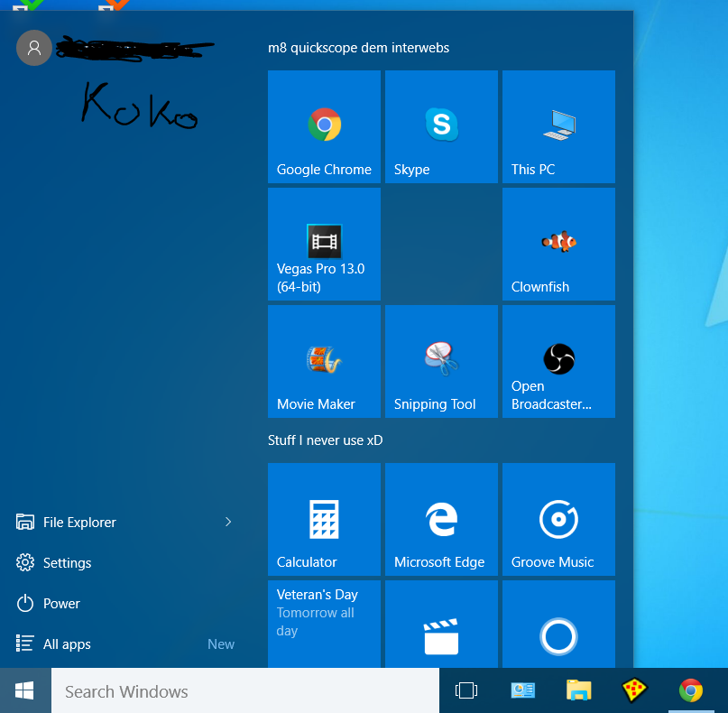This screenshot has width=728, height=713.
Task: Open the yellow diamond app on the taskbar
Action: pyautogui.click(x=634, y=690)
